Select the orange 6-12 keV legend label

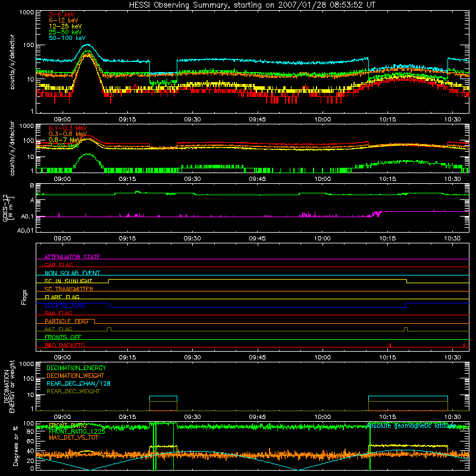pyautogui.click(x=64, y=20)
